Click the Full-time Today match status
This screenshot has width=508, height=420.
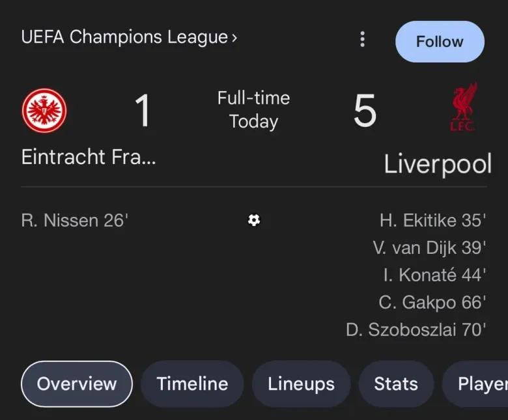coord(253,110)
